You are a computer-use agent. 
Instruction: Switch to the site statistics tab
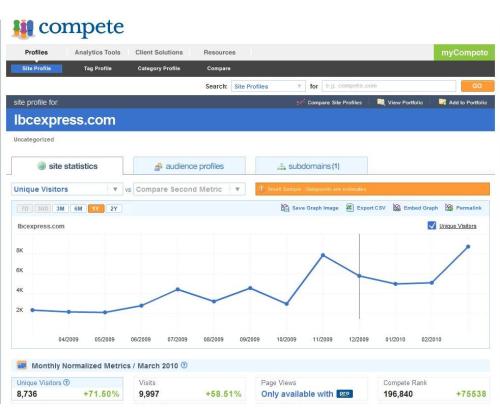click(67, 166)
